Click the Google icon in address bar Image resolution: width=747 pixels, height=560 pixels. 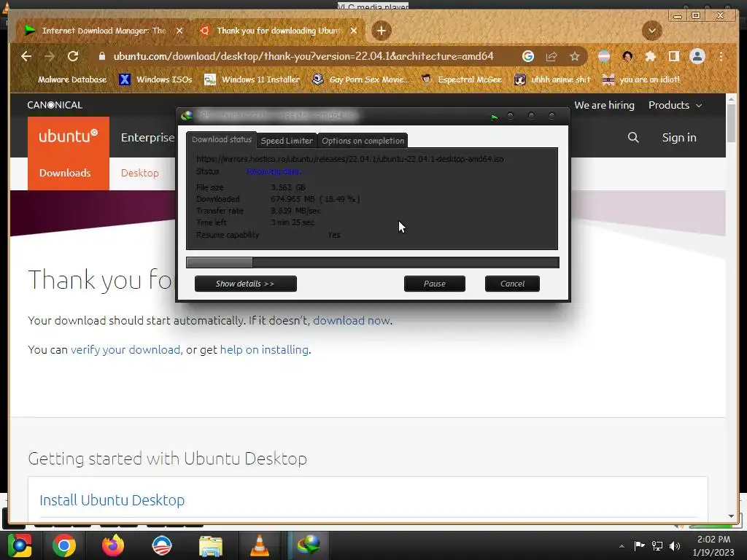(528, 56)
